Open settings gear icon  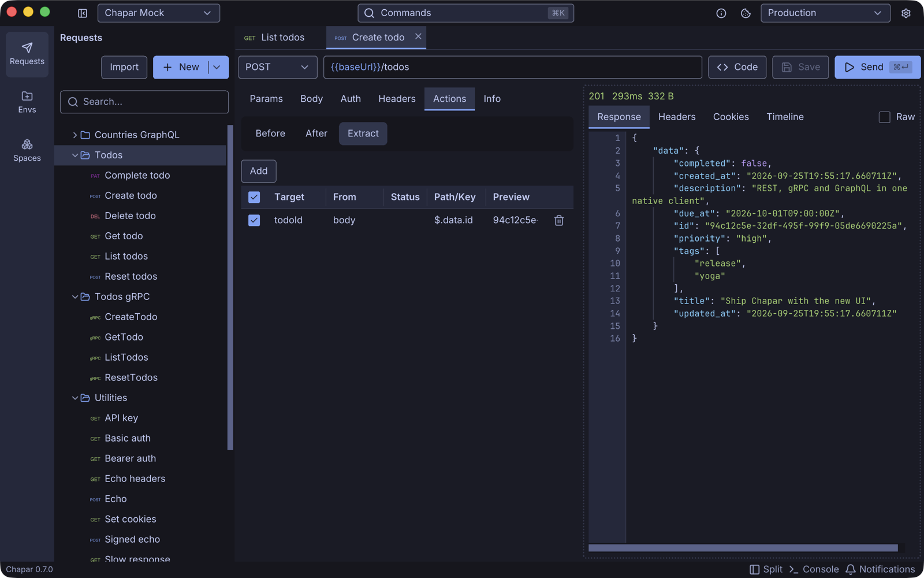906,13
